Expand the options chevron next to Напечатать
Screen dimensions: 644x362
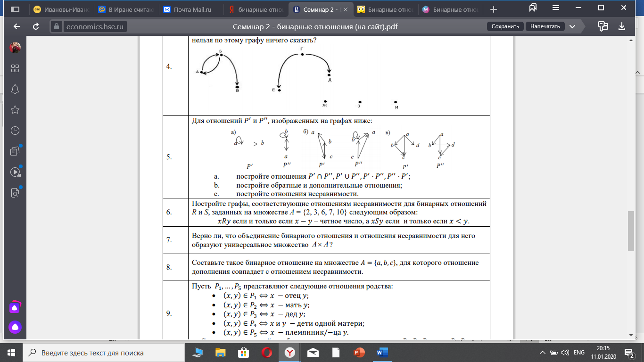click(572, 26)
